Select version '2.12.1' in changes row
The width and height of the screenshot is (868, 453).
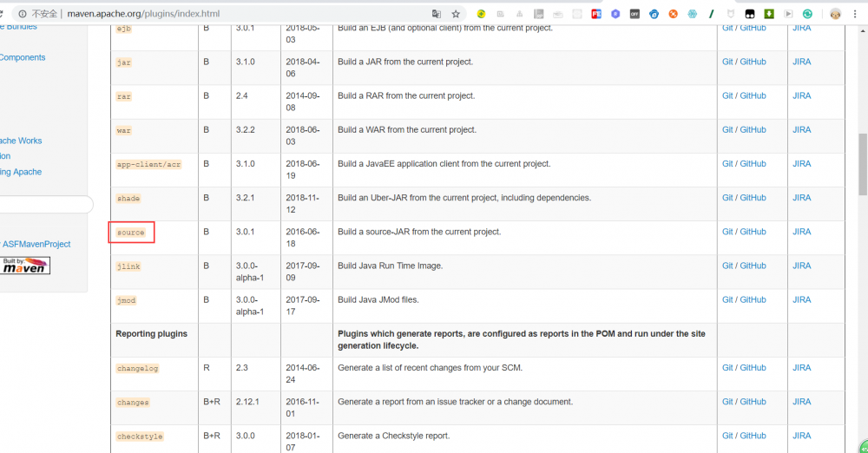[x=247, y=402]
